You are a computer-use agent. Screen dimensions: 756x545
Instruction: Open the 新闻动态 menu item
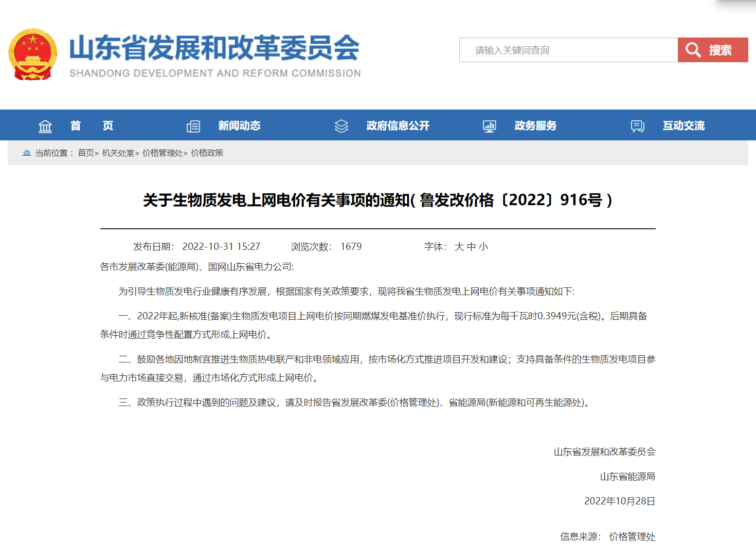click(239, 126)
